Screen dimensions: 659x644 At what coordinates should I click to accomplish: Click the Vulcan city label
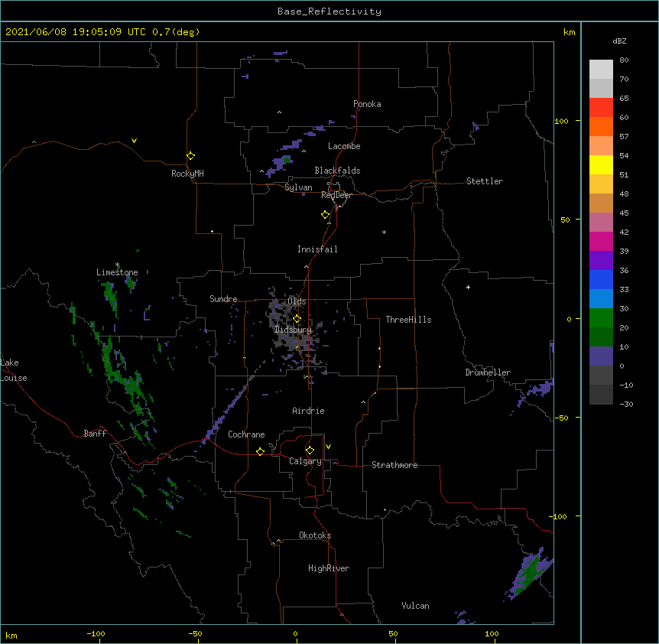(x=415, y=606)
